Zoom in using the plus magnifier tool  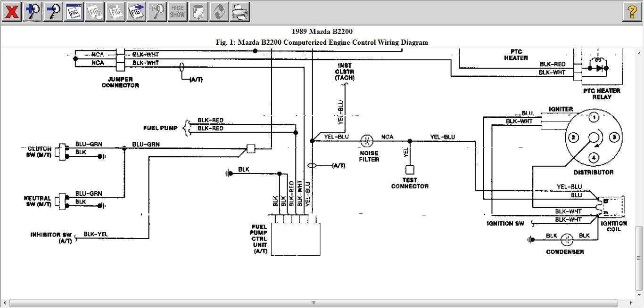click(x=32, y=12)
